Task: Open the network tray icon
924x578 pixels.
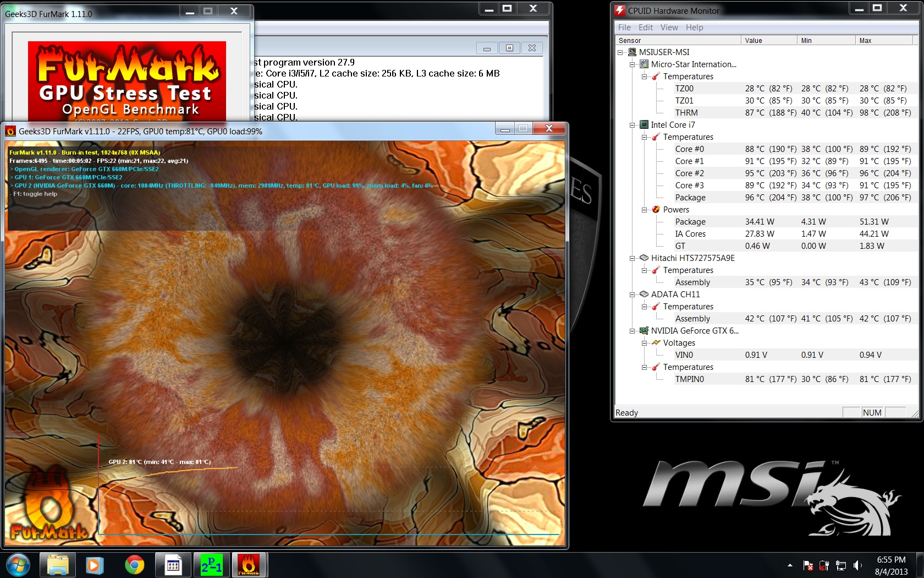Action: (x=841, y=565)
